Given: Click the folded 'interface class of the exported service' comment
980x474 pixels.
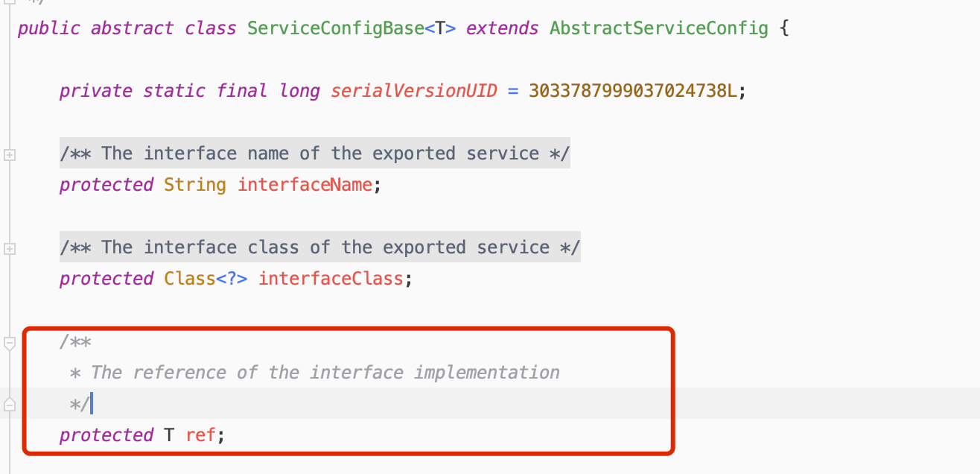Looking at the screenshot, I should click(x=320, y=247).
